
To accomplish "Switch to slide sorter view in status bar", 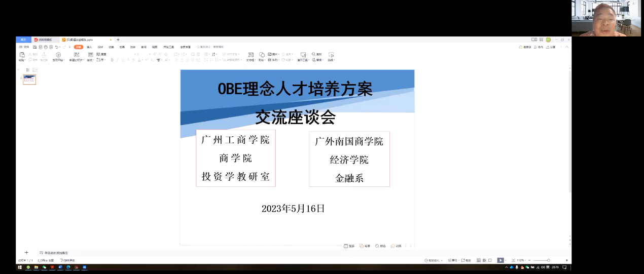I will (x=484, y=260).
